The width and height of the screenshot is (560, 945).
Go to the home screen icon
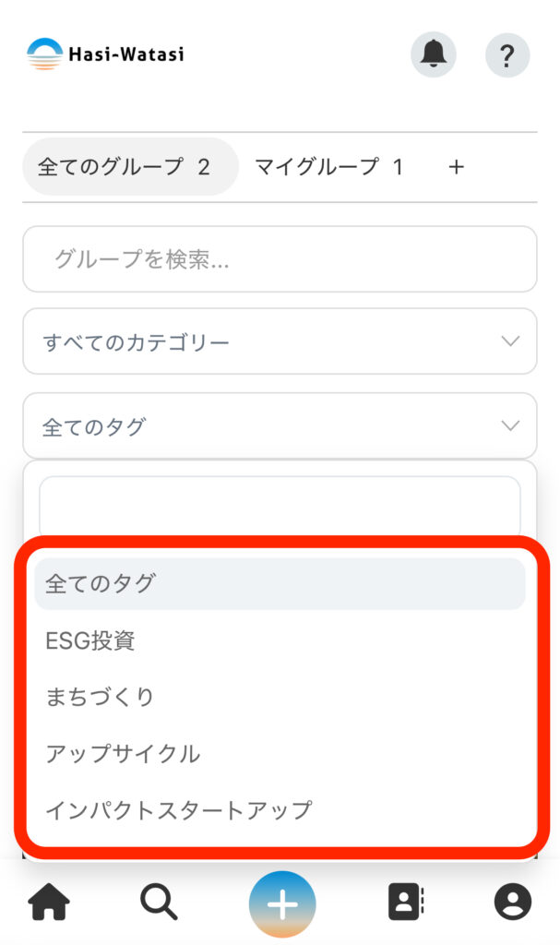pyautogui.click(x=50, y=903)
